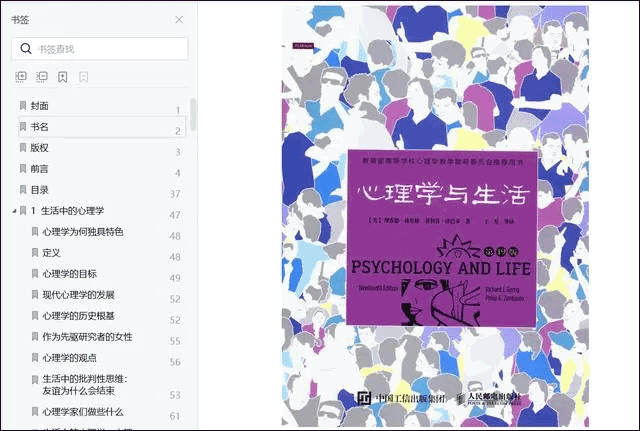Open 作为先驱研究者的女性 bookmark

[87, 337]
